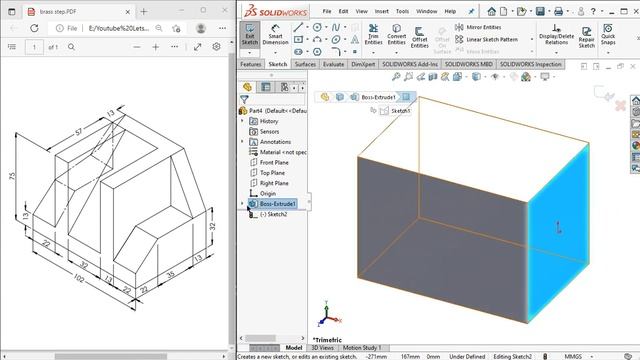Select the Spline sketch tool
The height and width of the screenshot is (360, 640).
336,27
